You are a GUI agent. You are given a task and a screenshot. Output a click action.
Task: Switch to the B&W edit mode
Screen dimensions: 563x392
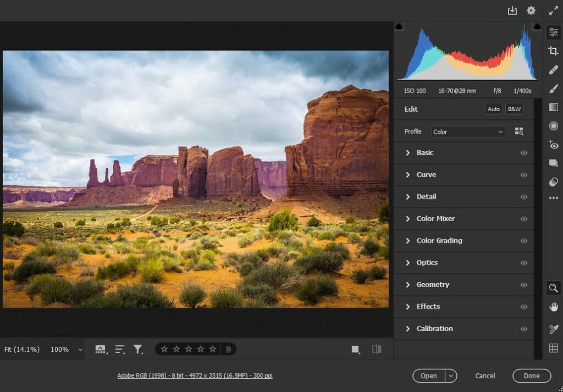click(514, 109)
